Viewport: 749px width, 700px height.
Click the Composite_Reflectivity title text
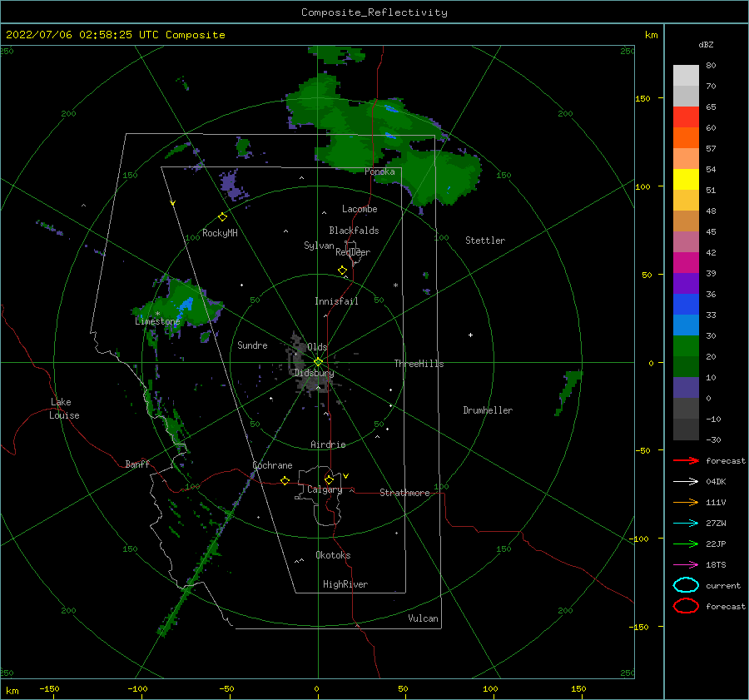pos(374,12)
